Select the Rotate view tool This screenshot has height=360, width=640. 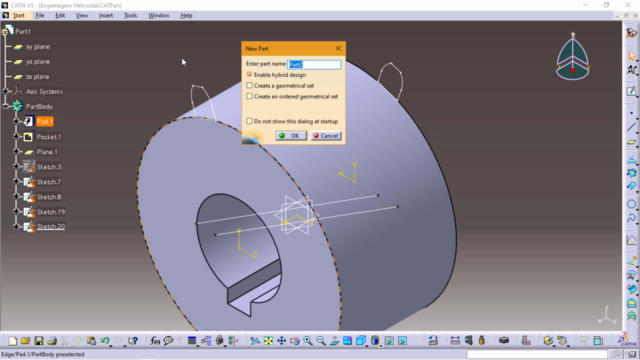(295, 341)
